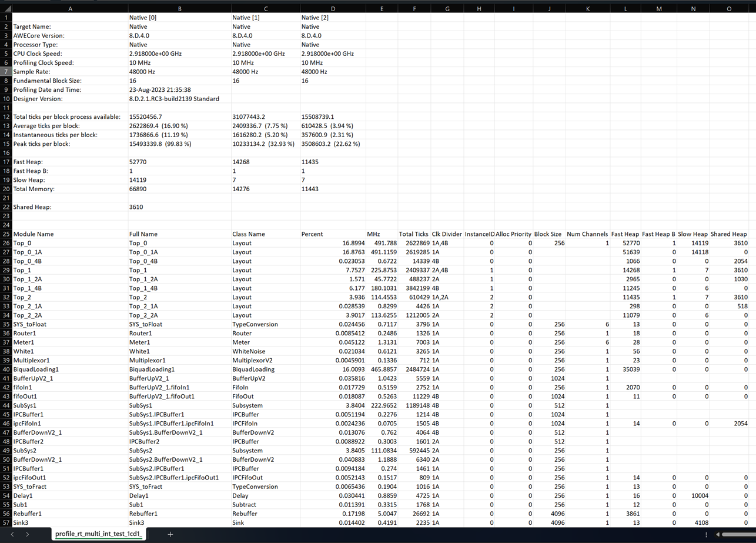The image size is (756, 543).
Task: Click the next sheet navigation arrow
Action: pos(27,534)
